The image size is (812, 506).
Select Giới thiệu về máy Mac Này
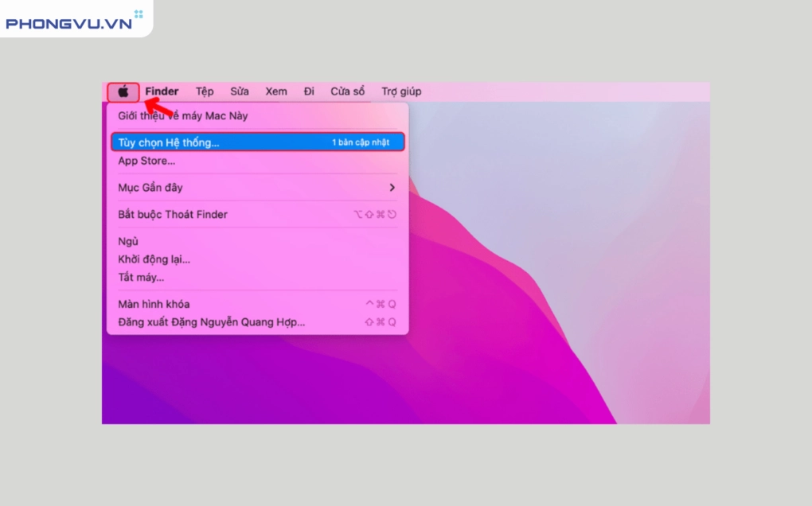(x=183, y=116)
